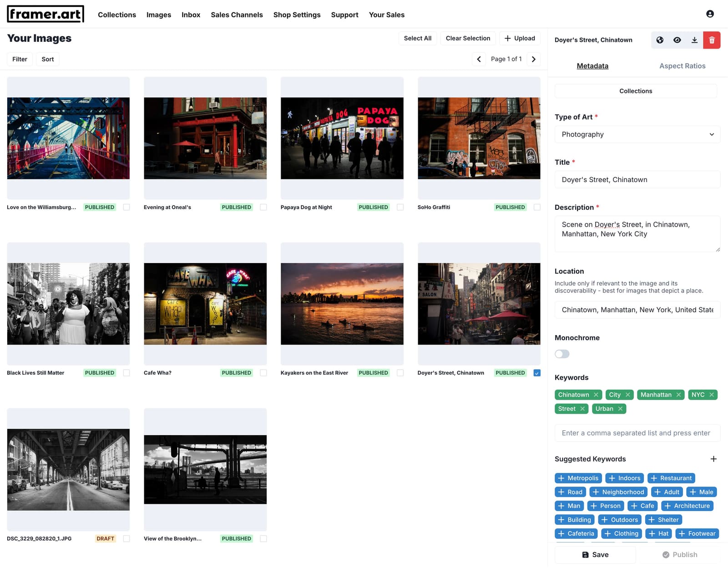
Task: Toggle the Monochrome switch
Action: point(562,354)
